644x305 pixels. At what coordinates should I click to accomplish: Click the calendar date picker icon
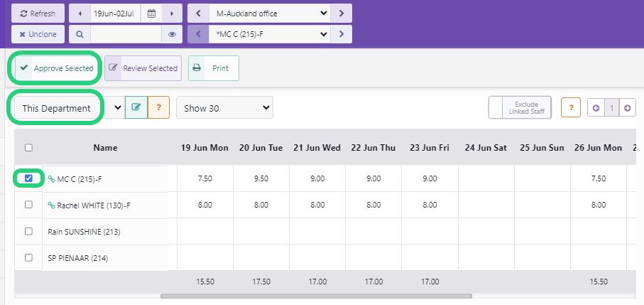tap(151, 14)
